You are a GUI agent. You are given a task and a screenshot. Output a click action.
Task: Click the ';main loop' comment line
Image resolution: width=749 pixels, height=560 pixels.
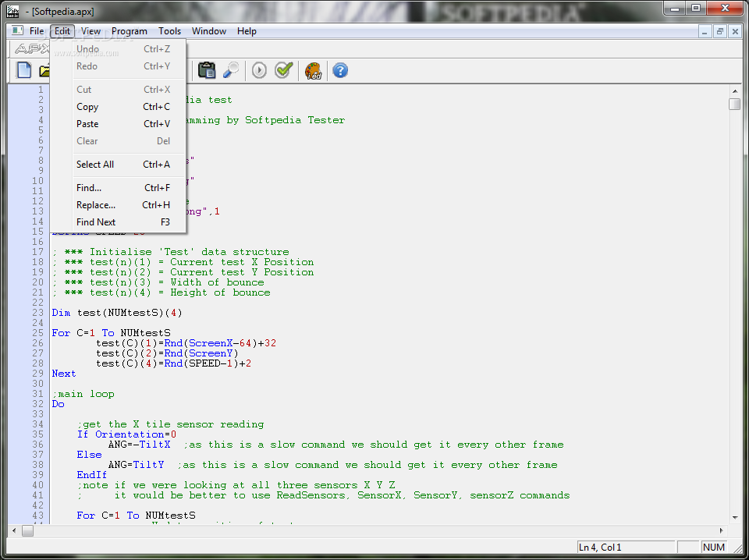pyautogui.click(x=83, y=395)
